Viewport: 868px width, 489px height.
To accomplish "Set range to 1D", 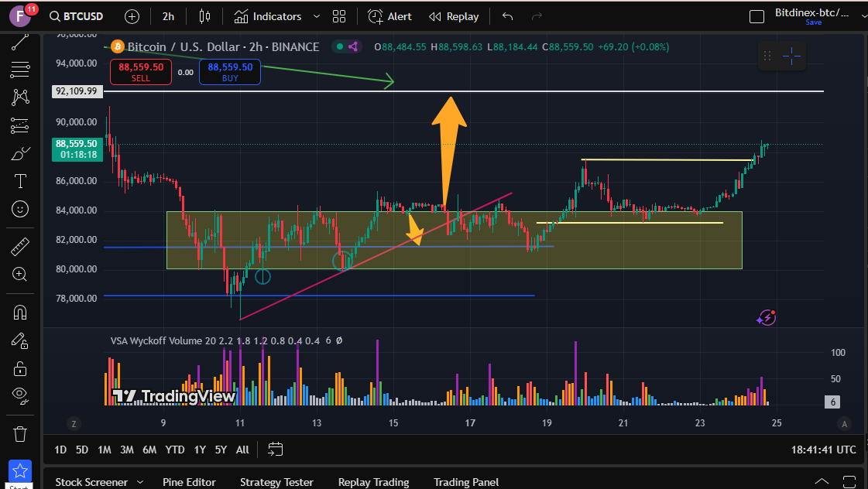I will 60,450.
